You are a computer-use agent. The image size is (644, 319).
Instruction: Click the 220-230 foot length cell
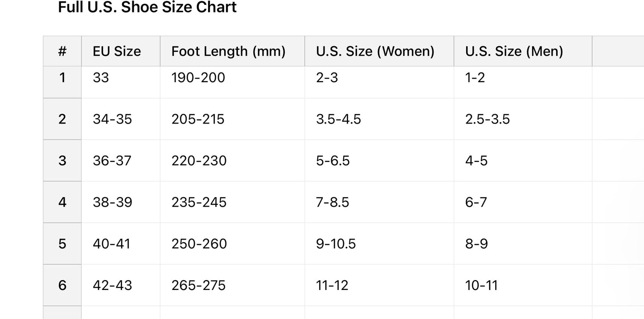tap(232, 161)
